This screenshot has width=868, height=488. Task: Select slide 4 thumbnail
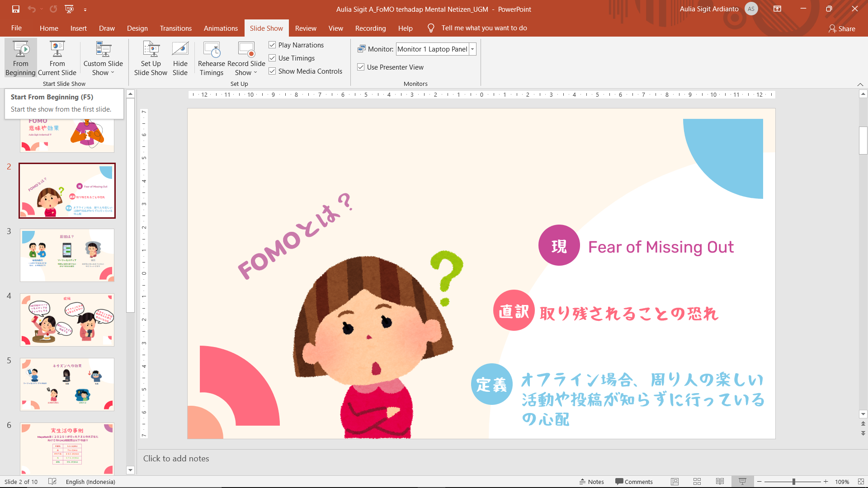coord(67,319)
